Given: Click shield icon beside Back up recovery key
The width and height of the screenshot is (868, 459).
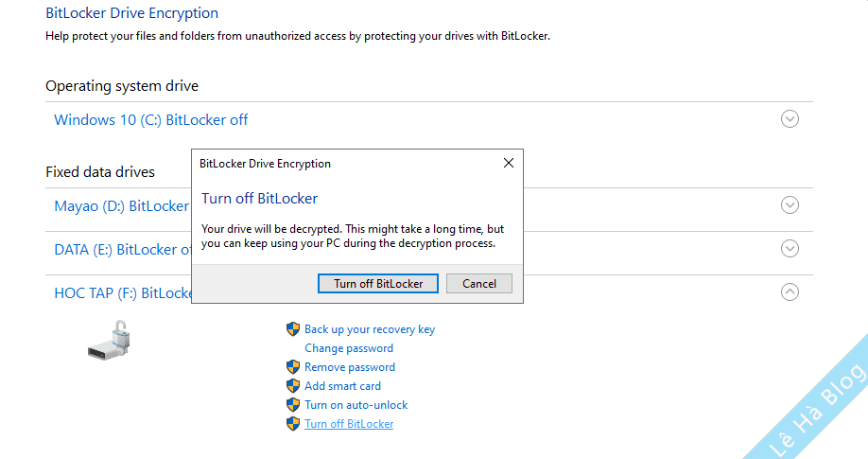Looking at the screenshot, I should (x=292, y=329).
